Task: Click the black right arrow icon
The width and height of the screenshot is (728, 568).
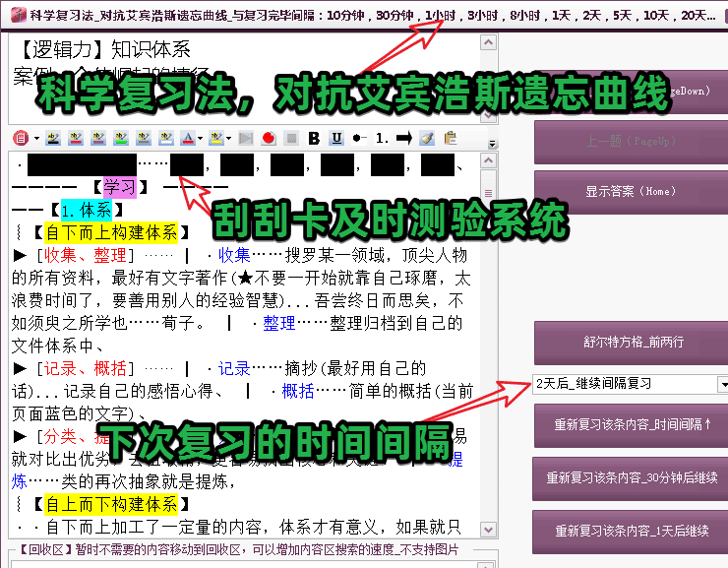Action: click(404, 138)
